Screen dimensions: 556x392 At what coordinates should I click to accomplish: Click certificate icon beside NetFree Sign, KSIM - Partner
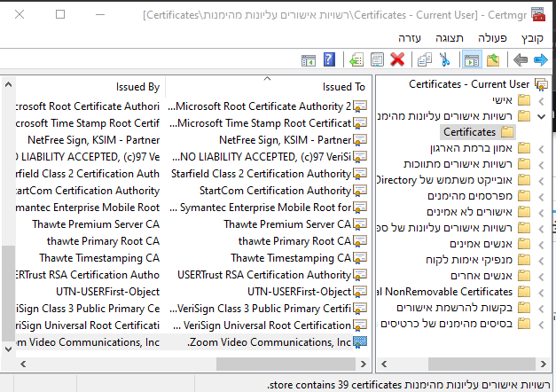tap(360, 140)
